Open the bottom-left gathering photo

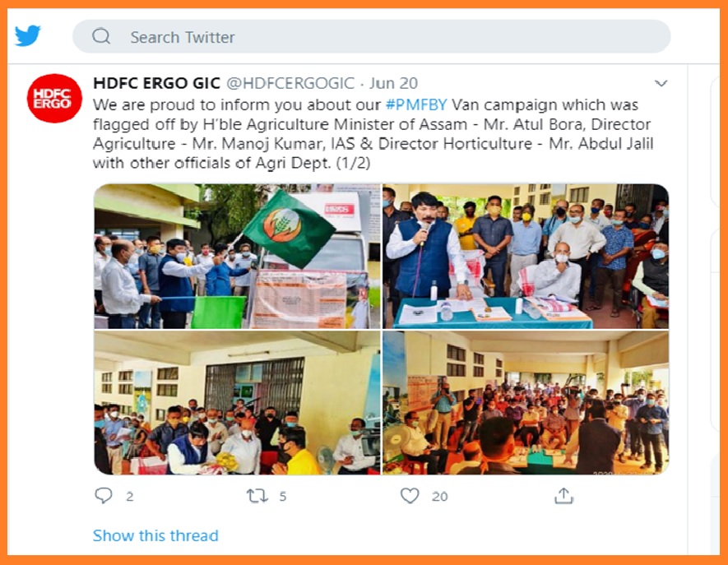(x=237, y=402)
